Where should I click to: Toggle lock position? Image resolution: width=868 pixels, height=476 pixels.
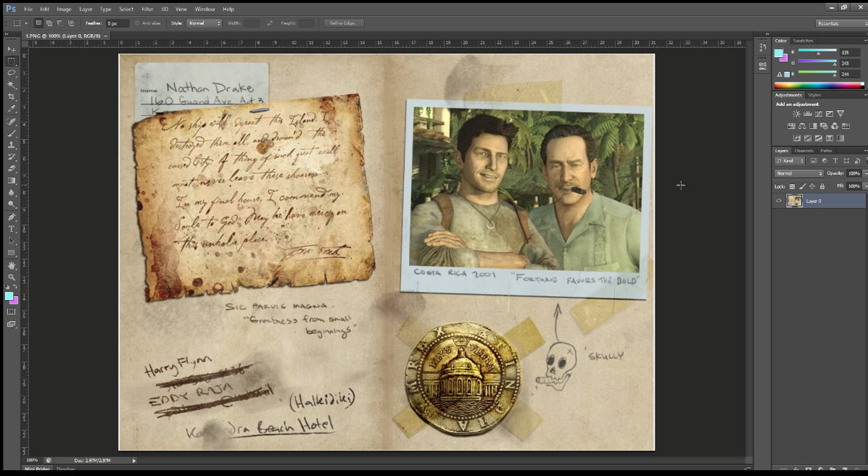click(x=812, y=186)
